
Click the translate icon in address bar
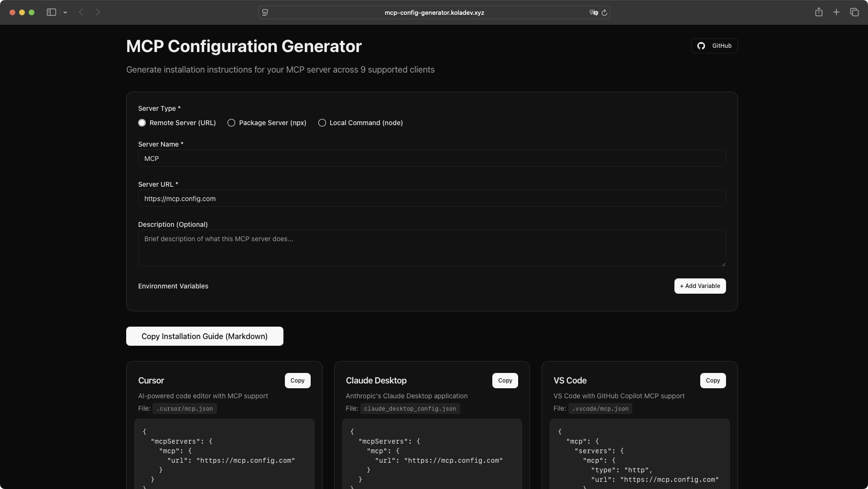[594, 13]
